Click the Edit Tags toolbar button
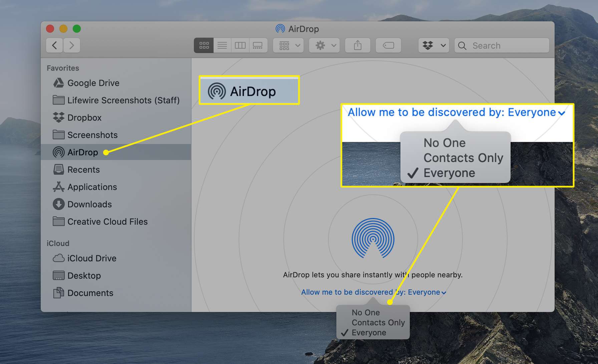 tap(388, 45)
